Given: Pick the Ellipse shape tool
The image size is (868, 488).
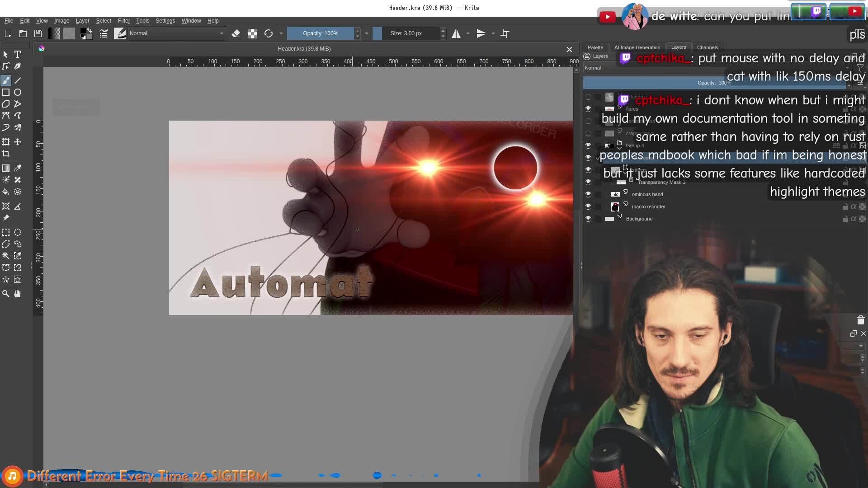Looking at the screenshot, I should pyautogui.click(x=18, y=92).
